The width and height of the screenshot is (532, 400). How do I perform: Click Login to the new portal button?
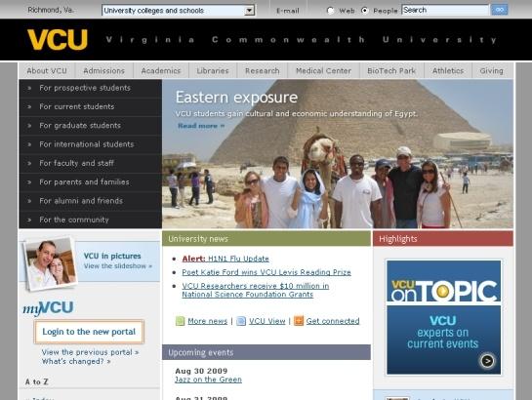click(89, 332)
